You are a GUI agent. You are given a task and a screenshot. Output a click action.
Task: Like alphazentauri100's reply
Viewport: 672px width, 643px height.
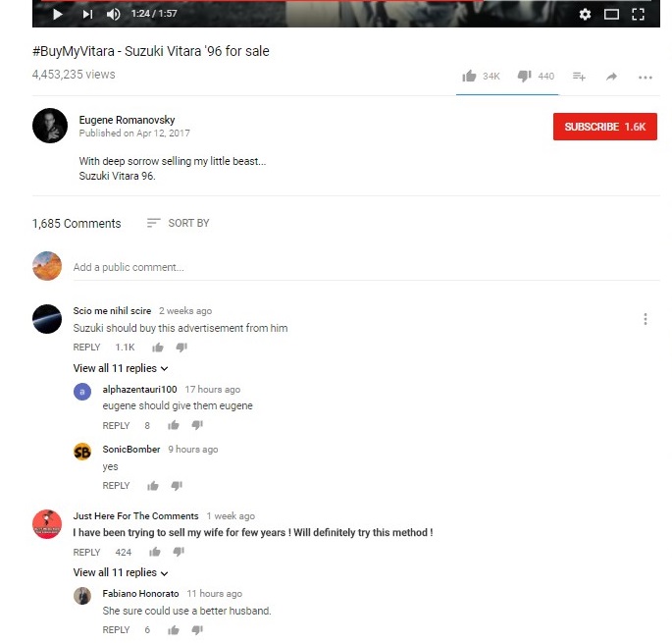(173, 425)
